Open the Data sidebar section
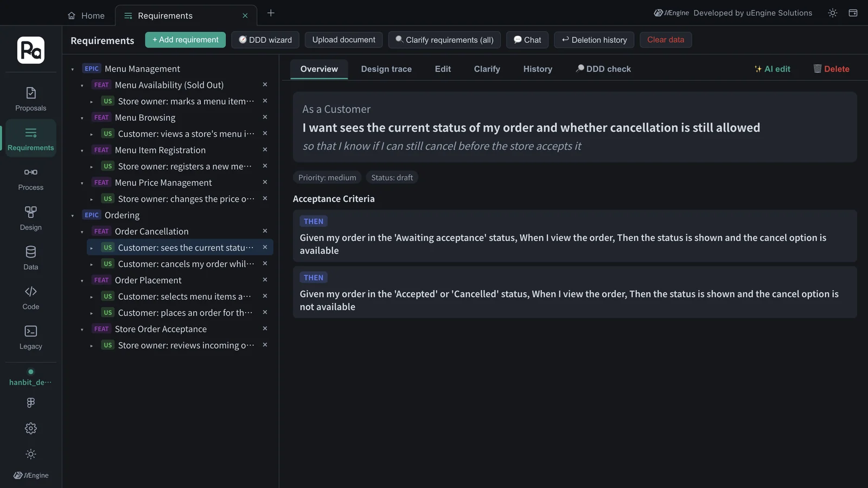This screenshot has height=488, width=868. (x=31, y=258)
